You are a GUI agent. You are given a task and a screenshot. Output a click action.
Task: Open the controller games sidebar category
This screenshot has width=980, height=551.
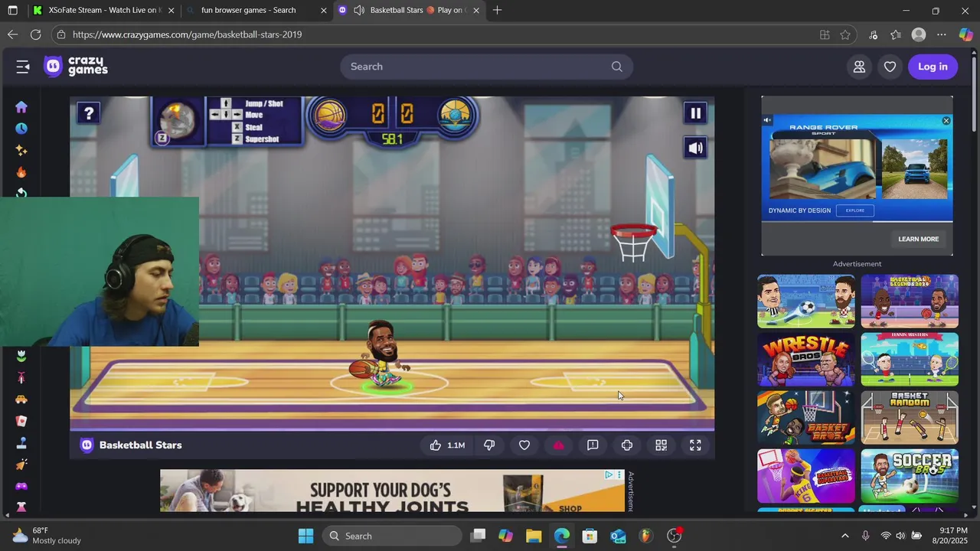(x=21, y=486)
